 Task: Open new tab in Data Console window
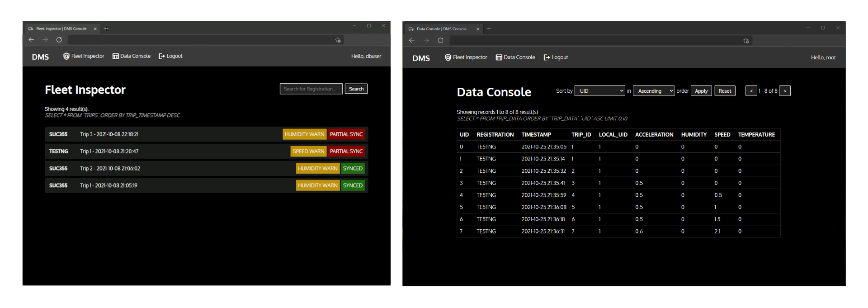[489, 29]
